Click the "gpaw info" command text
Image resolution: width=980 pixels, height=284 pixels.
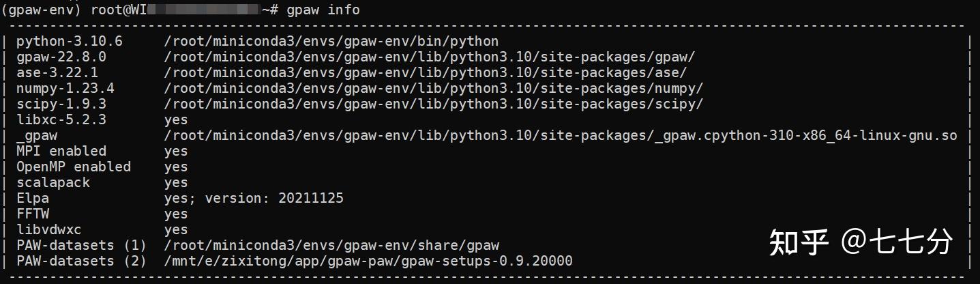[x=323, y=10]
